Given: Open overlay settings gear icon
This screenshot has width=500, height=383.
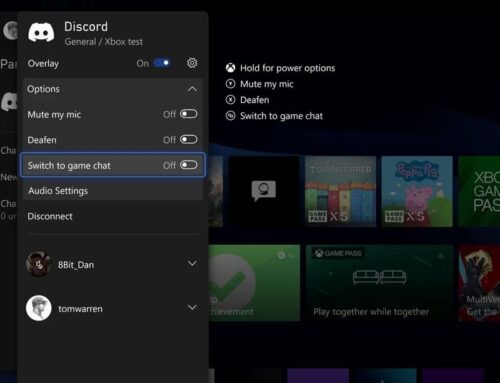Looking at the screenshot, I should click(192, 63).
